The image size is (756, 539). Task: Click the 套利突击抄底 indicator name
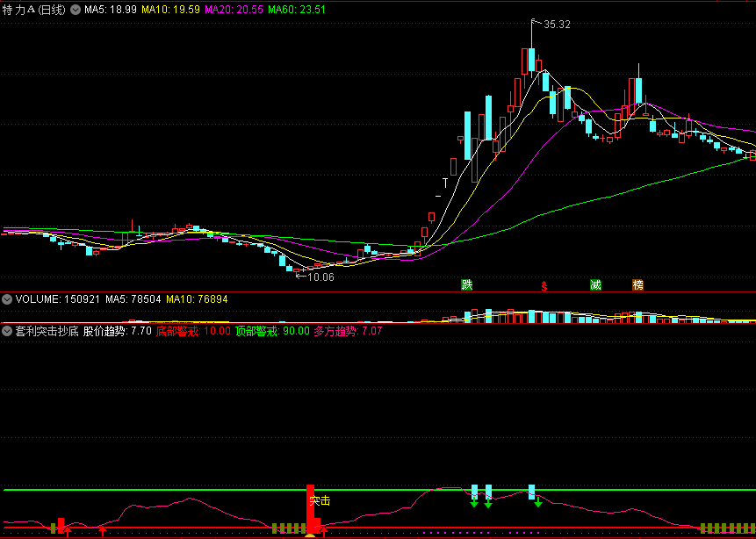(47, 331)
